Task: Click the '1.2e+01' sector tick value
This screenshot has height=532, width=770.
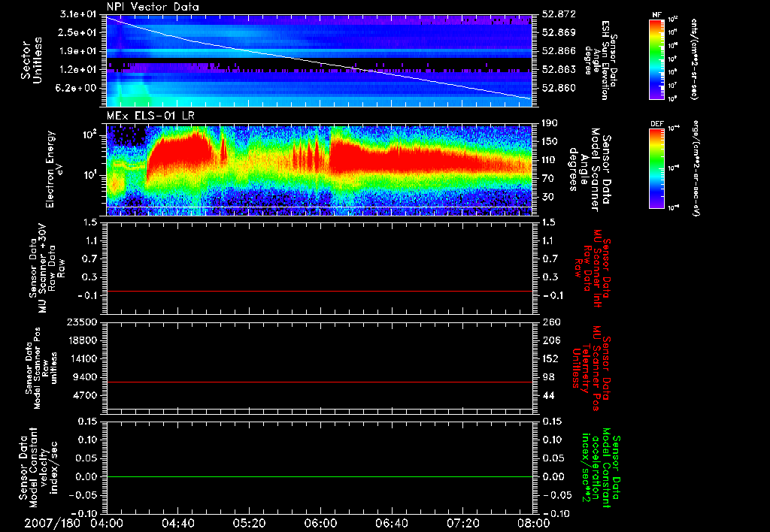Action: pyautogui.click(x=77, y=69)
